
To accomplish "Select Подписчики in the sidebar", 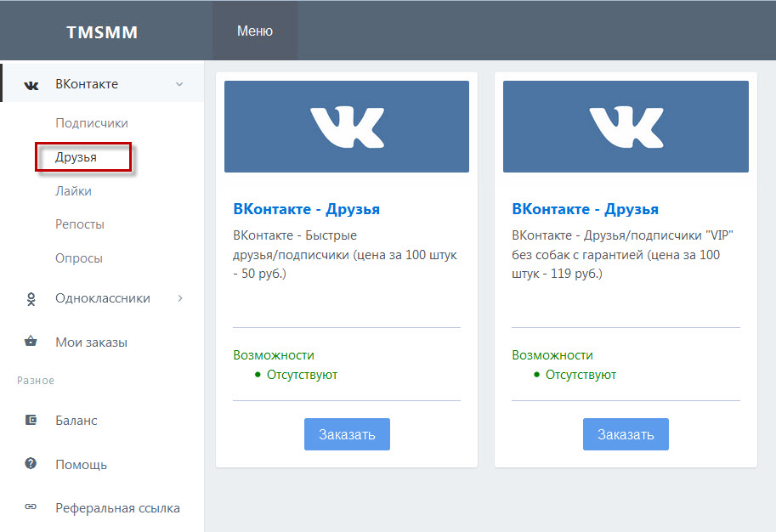I will pyautogui.click(x=92, y=123).
